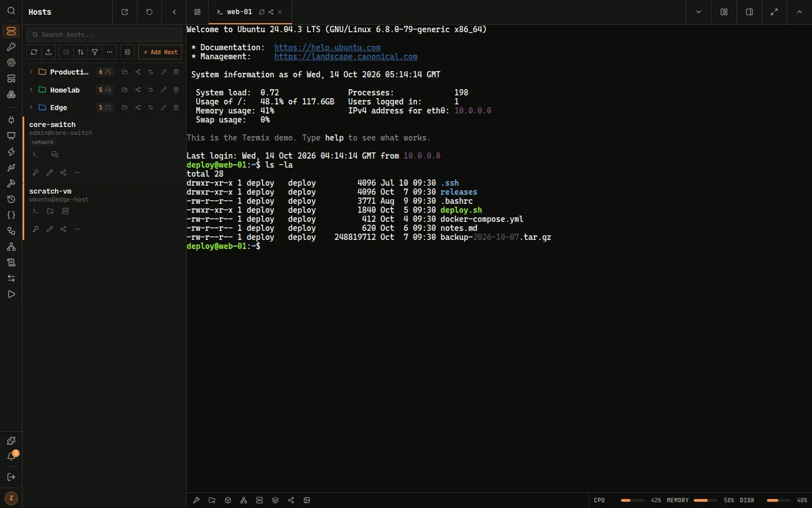
Task: Collapse the Hosts panel with left chevron
Action: [x=174, y=12]
